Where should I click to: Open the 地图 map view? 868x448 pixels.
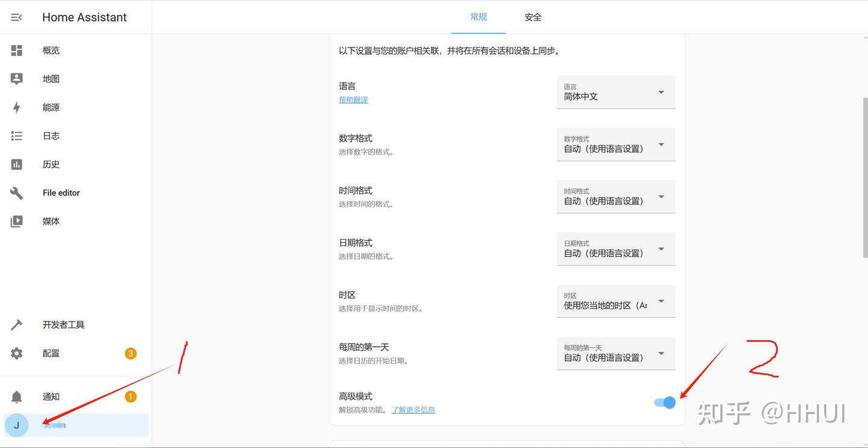pos(51,78)
